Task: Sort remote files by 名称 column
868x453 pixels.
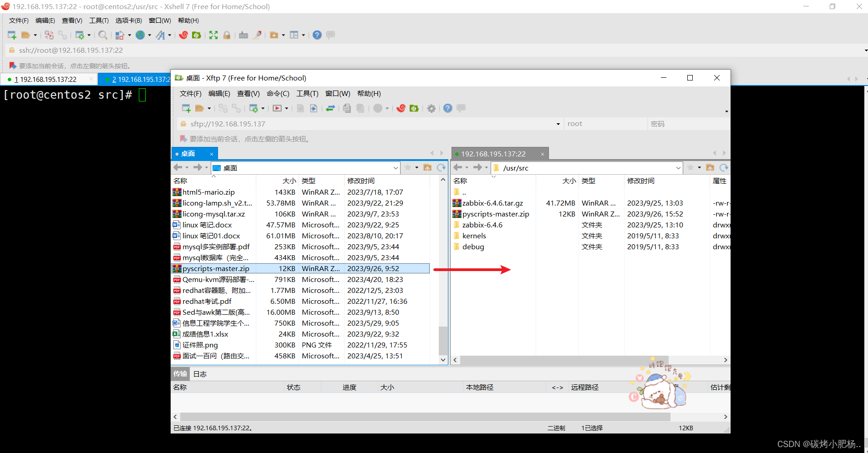Action: point(493,181)
